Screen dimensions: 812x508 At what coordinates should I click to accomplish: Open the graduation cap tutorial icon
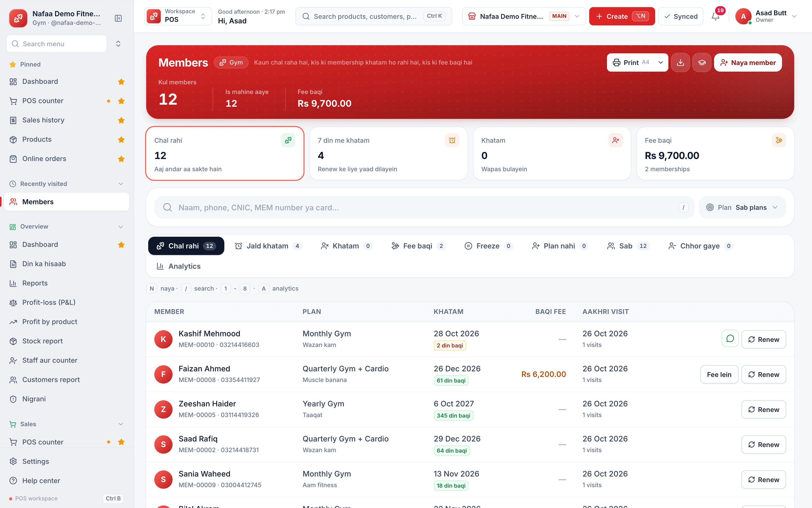click(x=702, y=62)
